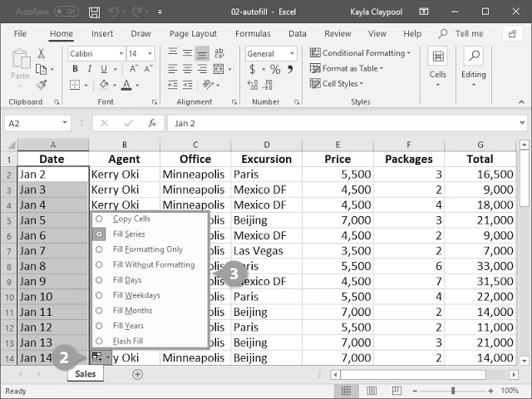Choose the Fill Weekdays radio option

coord(99,295)
